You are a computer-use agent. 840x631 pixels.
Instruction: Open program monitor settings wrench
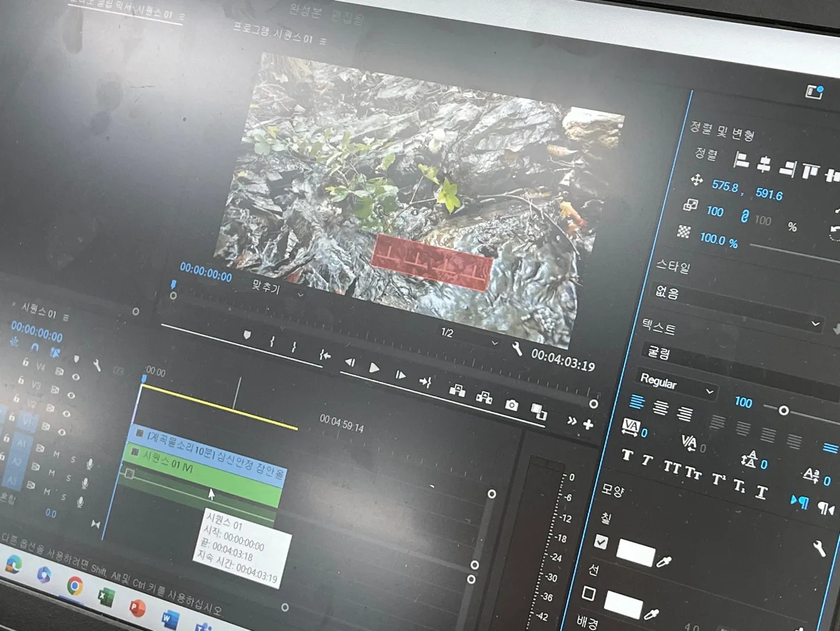pos(517,349)
